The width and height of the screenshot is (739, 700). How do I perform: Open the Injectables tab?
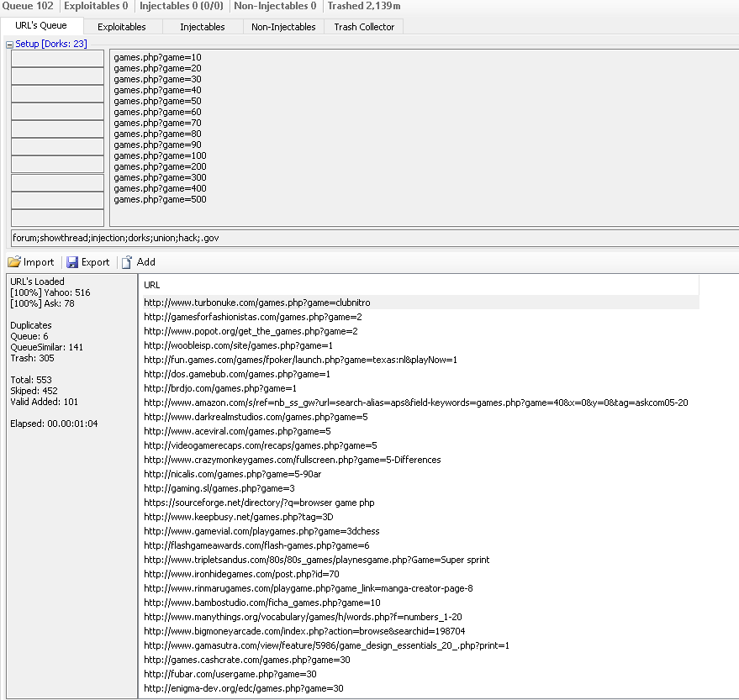pyautogui.click(x=202, y=27)
